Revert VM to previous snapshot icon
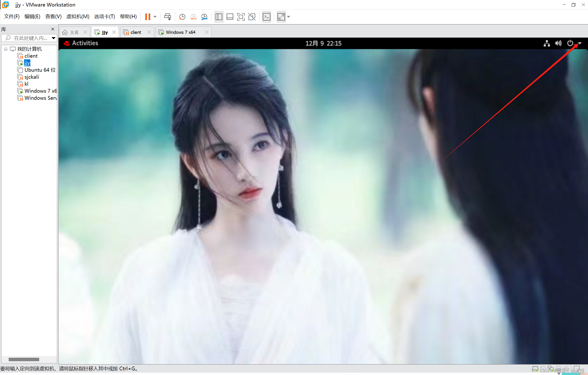The image size is (588, 375). (193, 17)
